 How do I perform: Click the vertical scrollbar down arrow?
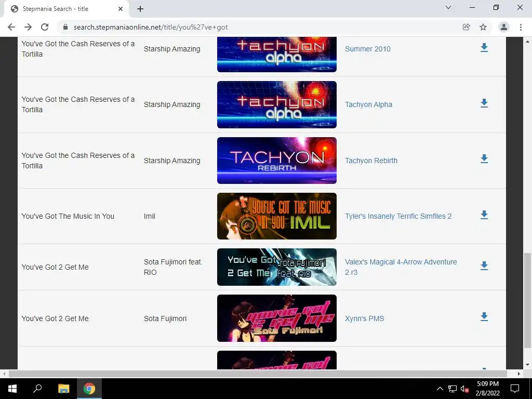point(527,365)
